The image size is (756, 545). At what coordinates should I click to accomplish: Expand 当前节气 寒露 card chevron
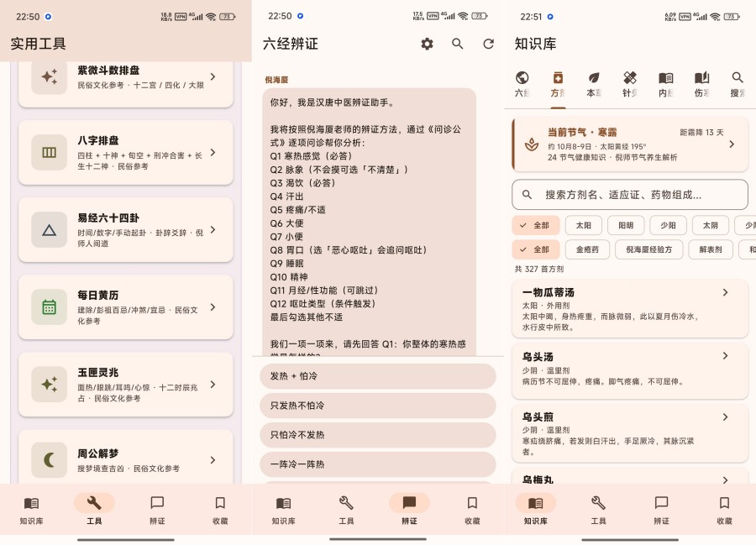(732, 144)
